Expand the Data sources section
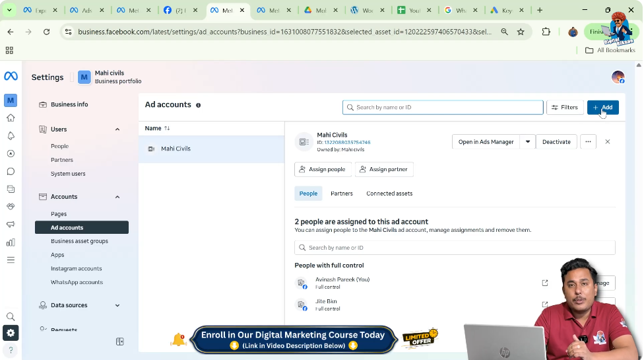Screen dimensions: 644x360 (117, 305)
